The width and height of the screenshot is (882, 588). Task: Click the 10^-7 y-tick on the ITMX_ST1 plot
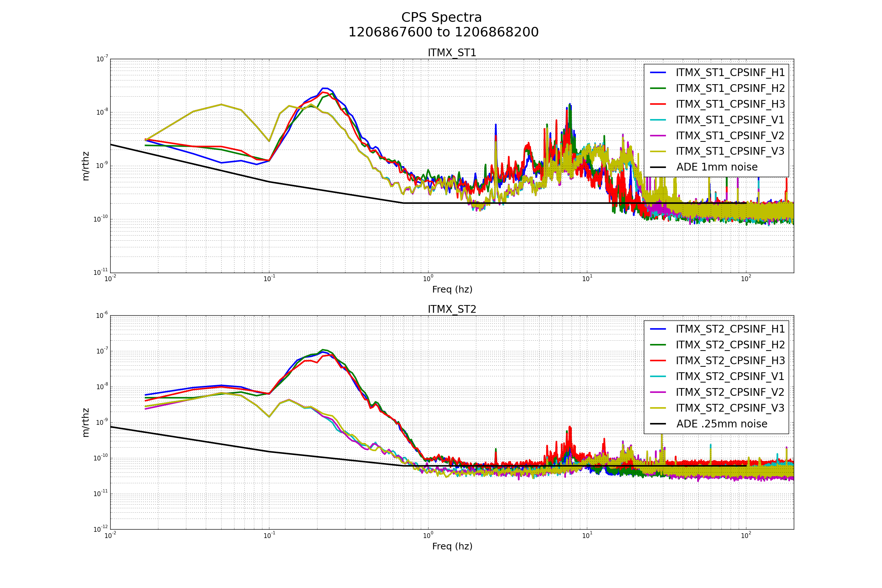point(102,58)
